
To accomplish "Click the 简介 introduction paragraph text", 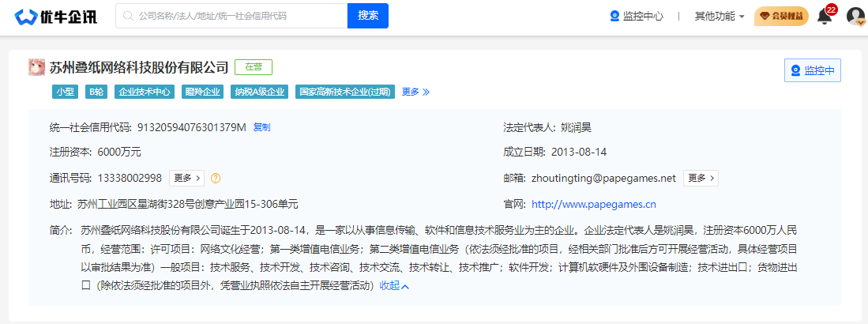I will coord(439,258).
